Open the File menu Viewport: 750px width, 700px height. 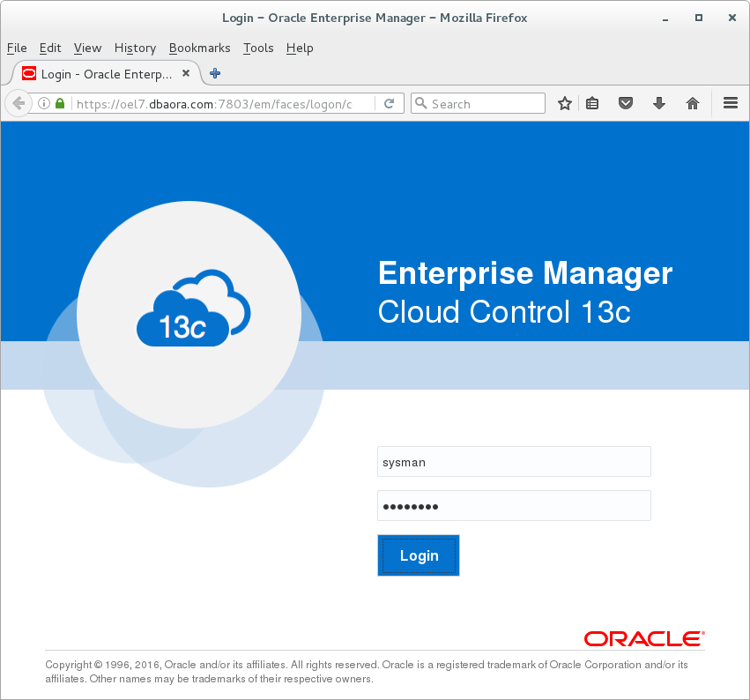pos(17,48)
